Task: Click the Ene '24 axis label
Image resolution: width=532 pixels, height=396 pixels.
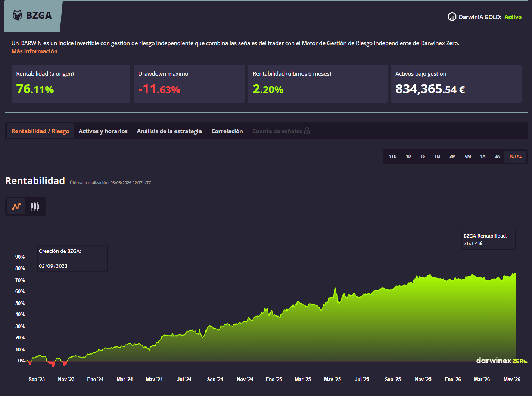Action: coord(95,379)
